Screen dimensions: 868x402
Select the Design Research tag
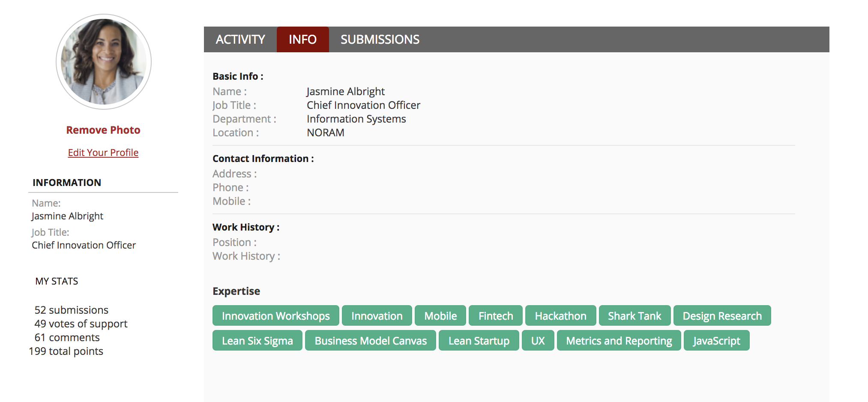722,316
